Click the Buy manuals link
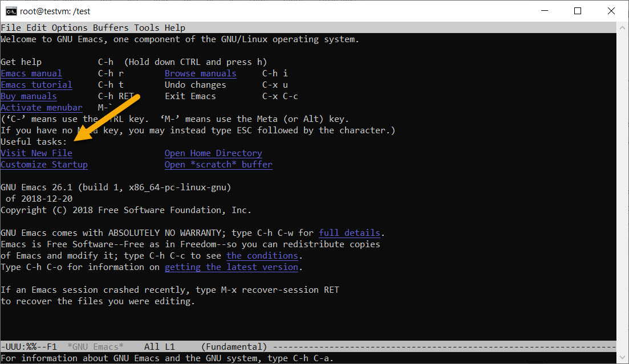The image size is (629, 364). (x=29, y=96)
